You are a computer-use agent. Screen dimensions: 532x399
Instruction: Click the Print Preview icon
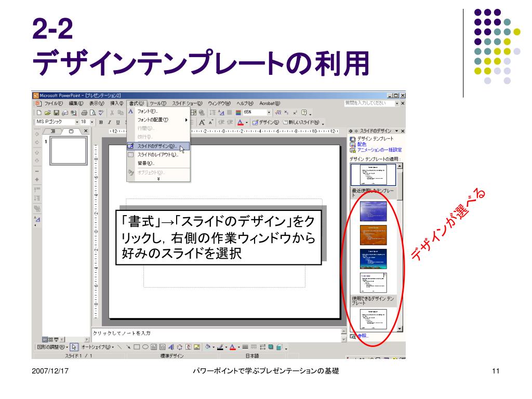(92, 113)
